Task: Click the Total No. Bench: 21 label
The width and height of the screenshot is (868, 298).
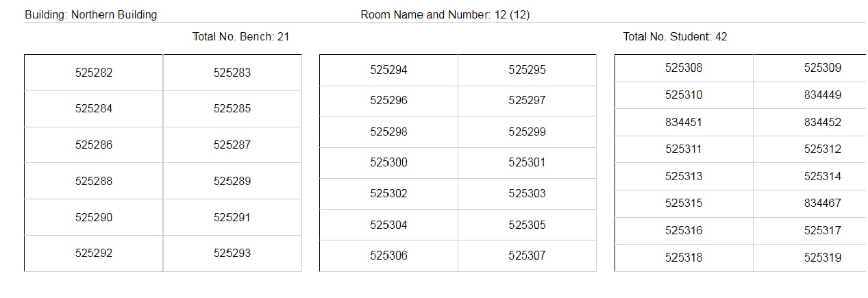Action: 240,37
